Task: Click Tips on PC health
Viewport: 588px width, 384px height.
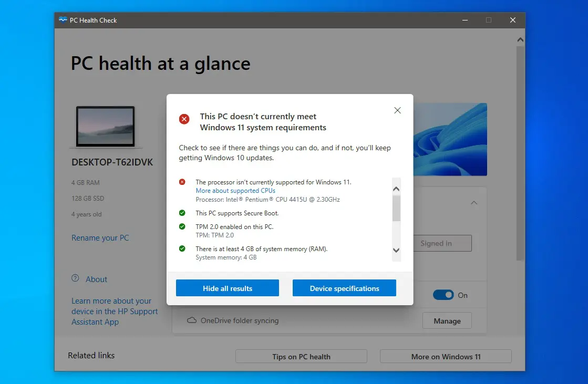Action: click(301, 356)
